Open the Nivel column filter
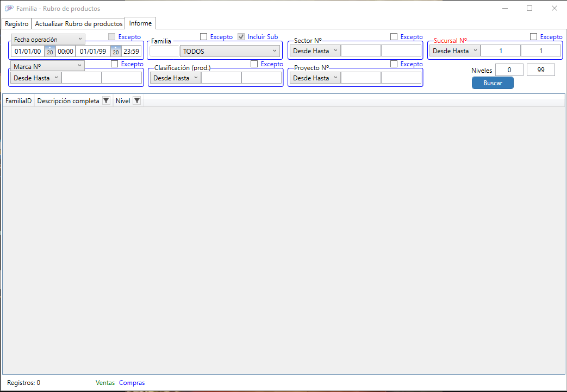This screenshot has height=392, width=567. pyautogui.click(x=137, y=101)
